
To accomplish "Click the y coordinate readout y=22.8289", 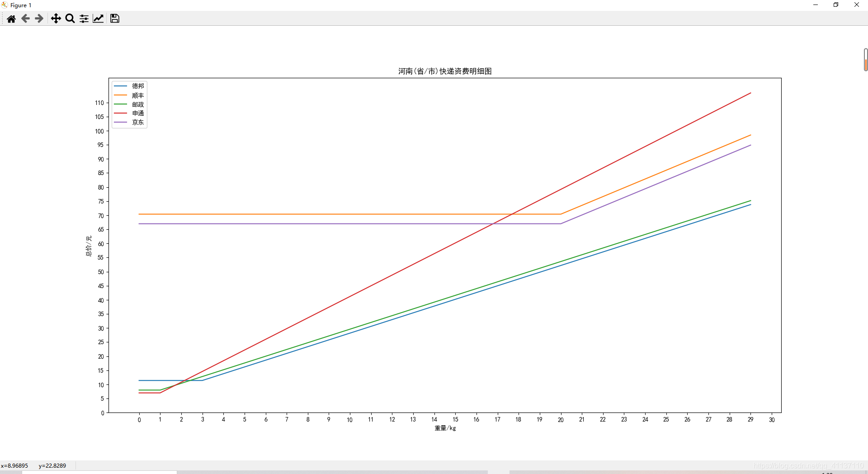I will (x=52, y=465).
